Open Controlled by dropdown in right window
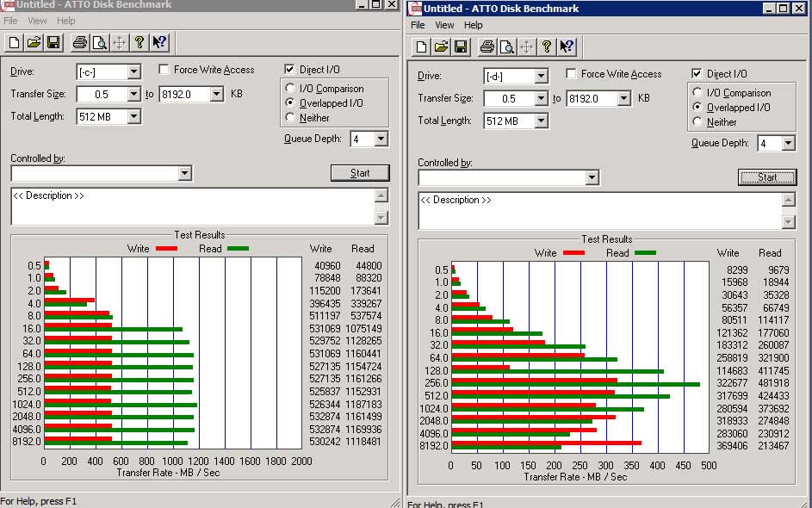The width and height of the screenshot is (812, 508). tap(592, 177)
